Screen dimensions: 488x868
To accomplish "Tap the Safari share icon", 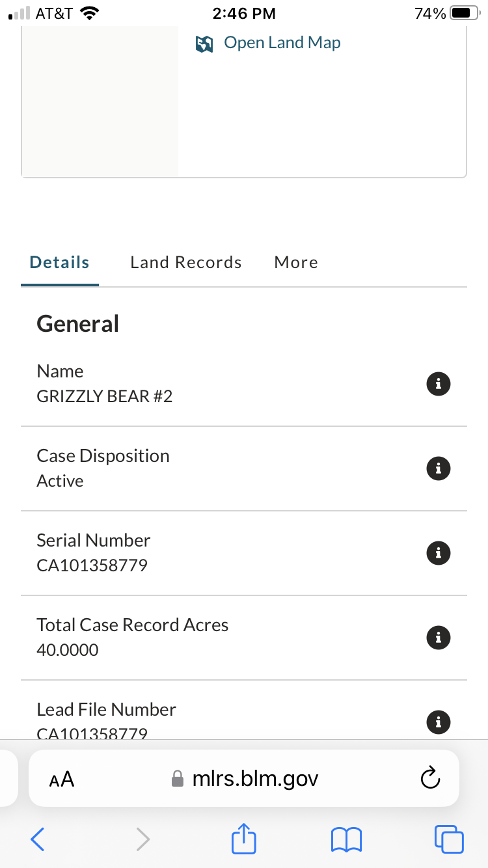I will coord(244,839).
